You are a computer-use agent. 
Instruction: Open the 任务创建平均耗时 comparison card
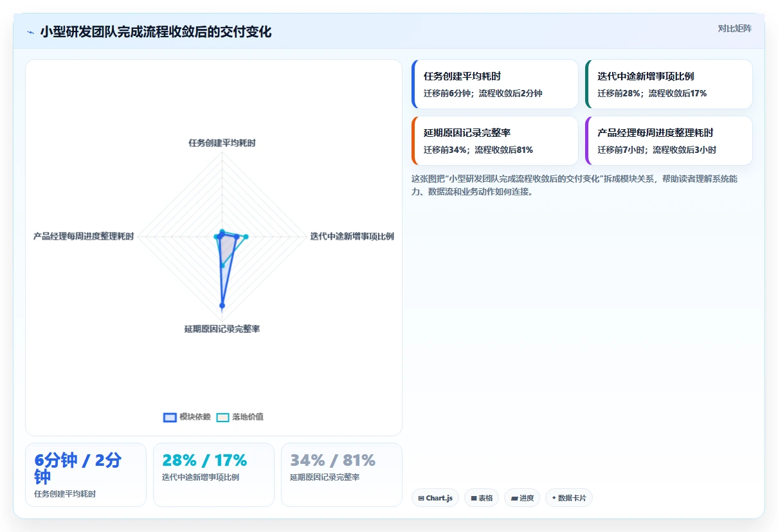495,84
